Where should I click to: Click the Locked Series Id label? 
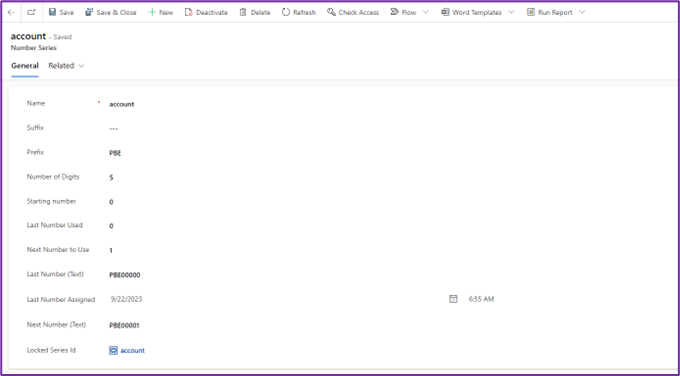tap(51, 350)
